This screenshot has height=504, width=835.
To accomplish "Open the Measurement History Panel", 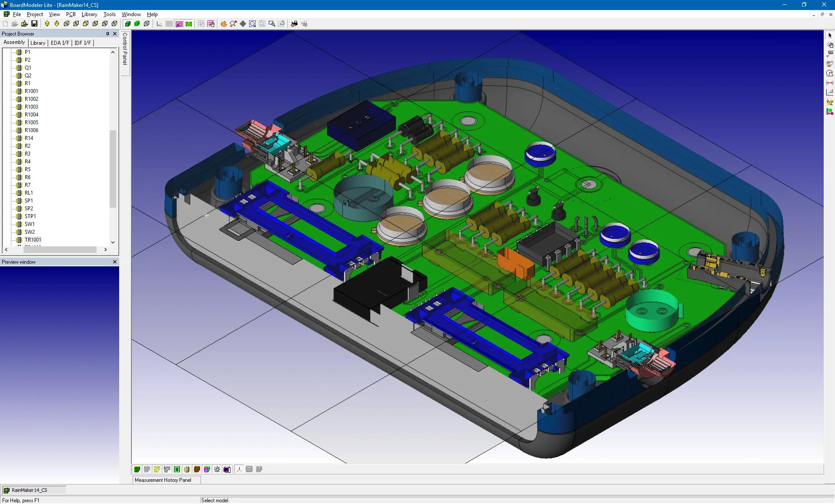I will 163,480.
